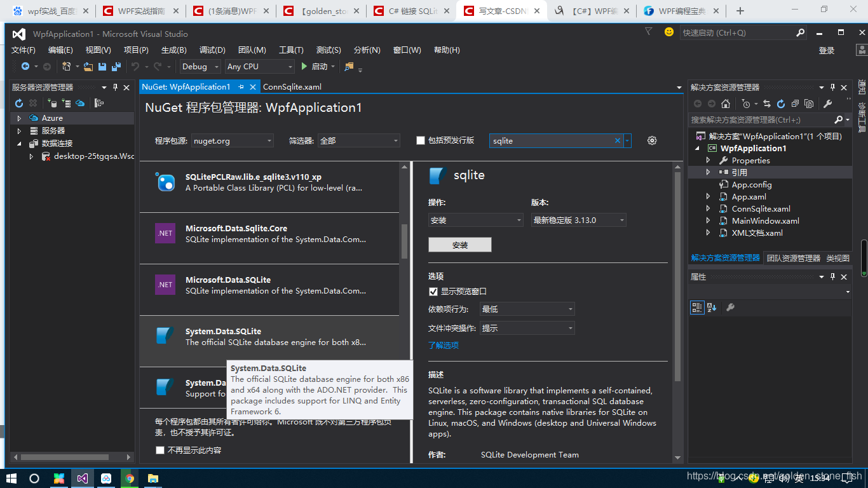Screen dimensions: 868x488
Task: Clear the sqlite search text
Action: click(x=617, y=140)
